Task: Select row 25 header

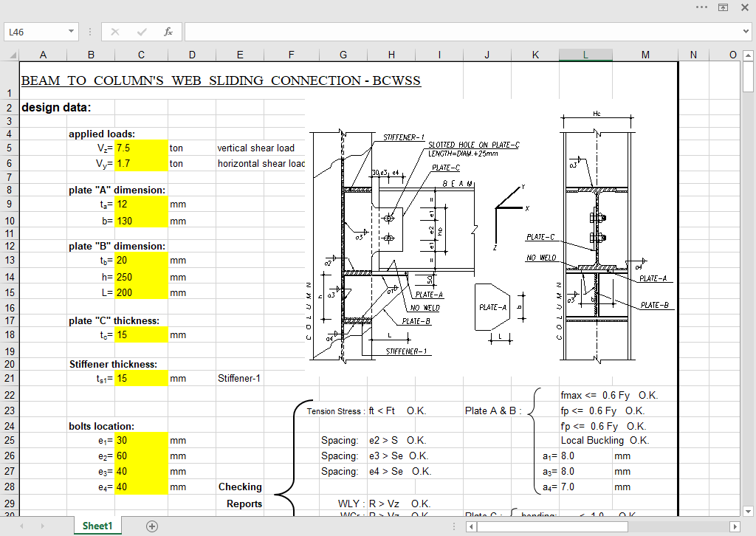Action: [x=10, y=440]
